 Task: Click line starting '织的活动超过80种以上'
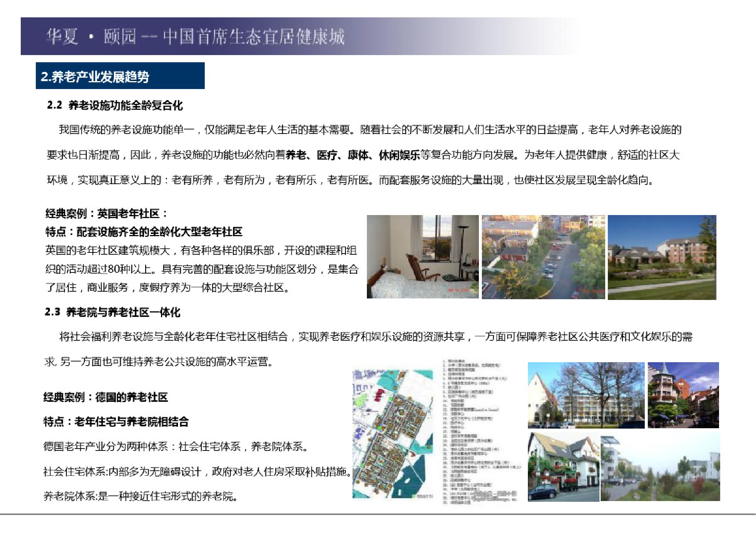pos(202,269)
